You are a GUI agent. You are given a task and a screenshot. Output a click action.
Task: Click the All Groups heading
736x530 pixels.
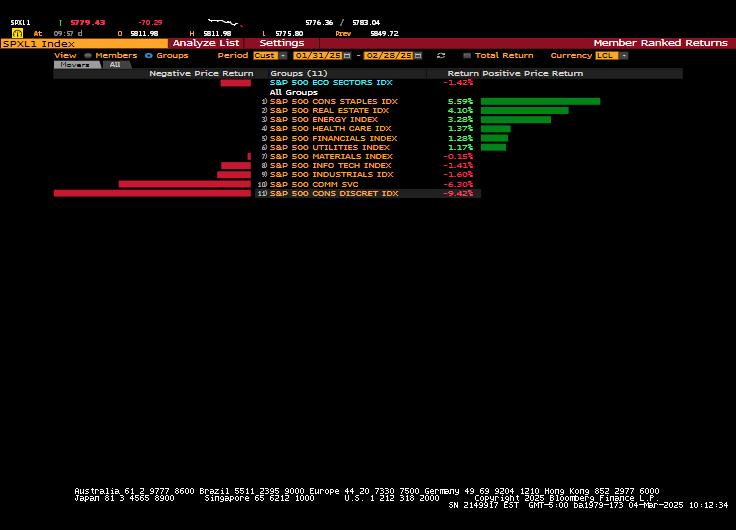(293, 92)
